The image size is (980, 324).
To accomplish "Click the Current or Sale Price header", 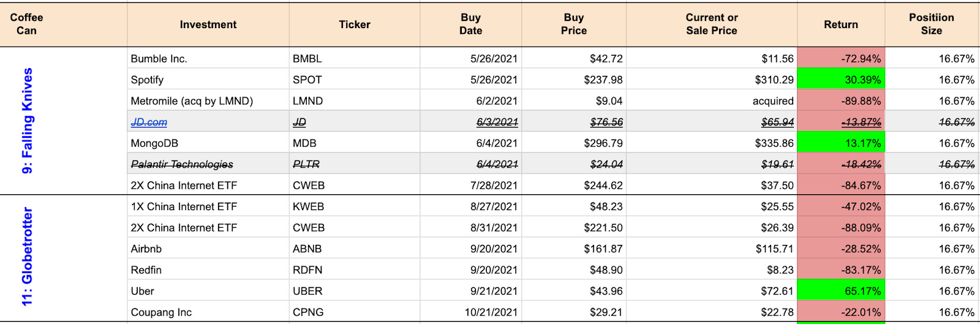I will [x=711, y=24].
